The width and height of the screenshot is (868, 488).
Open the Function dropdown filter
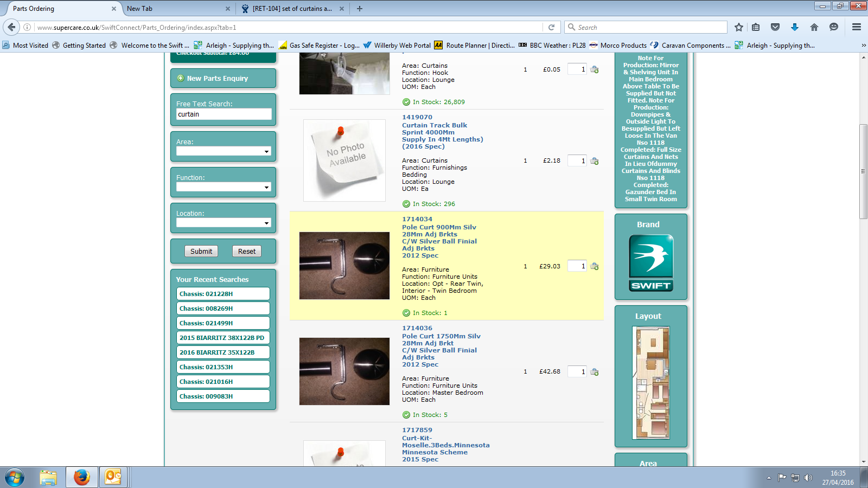tap(223, 187)
